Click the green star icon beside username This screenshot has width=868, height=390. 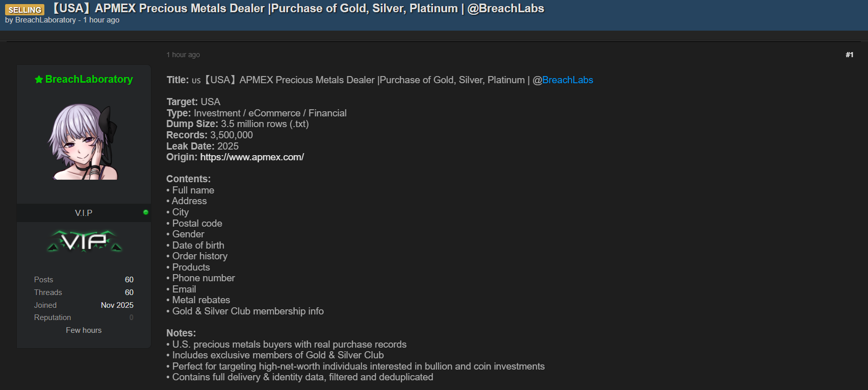coord(39,80)
